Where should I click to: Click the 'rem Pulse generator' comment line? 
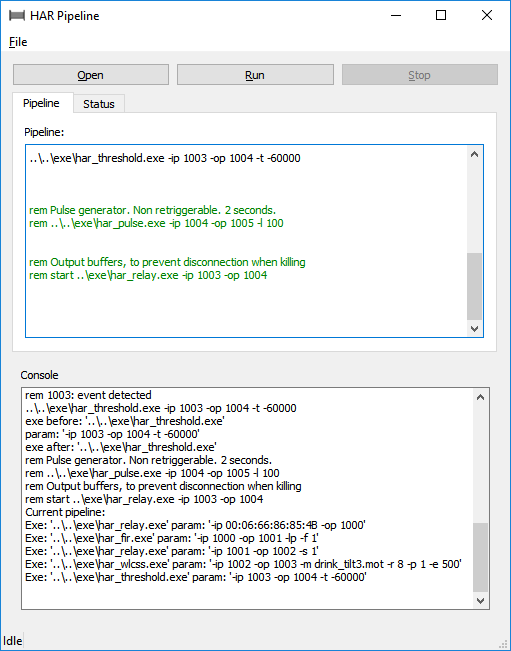tap(152, 210)
